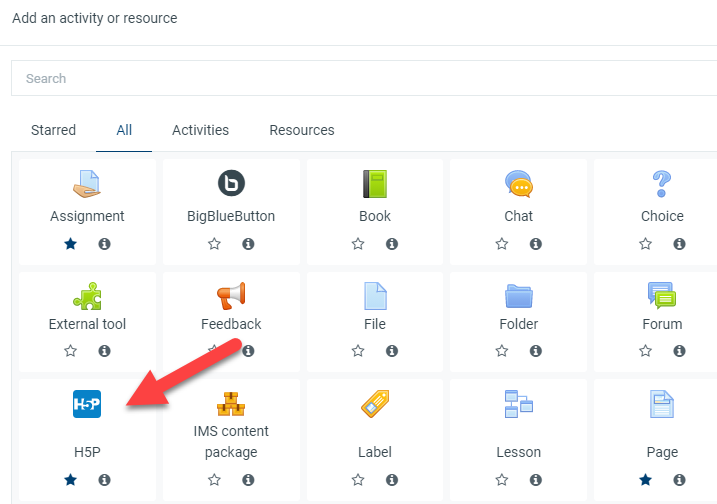Click the Search input field
The height and width of the screenshot is (504, 717).
click(x=360, y=78)
